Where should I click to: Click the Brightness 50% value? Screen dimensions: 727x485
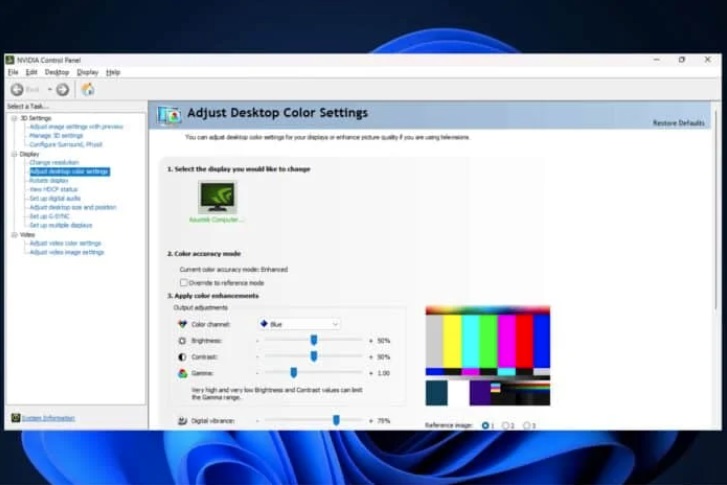(x=383, y=341)
